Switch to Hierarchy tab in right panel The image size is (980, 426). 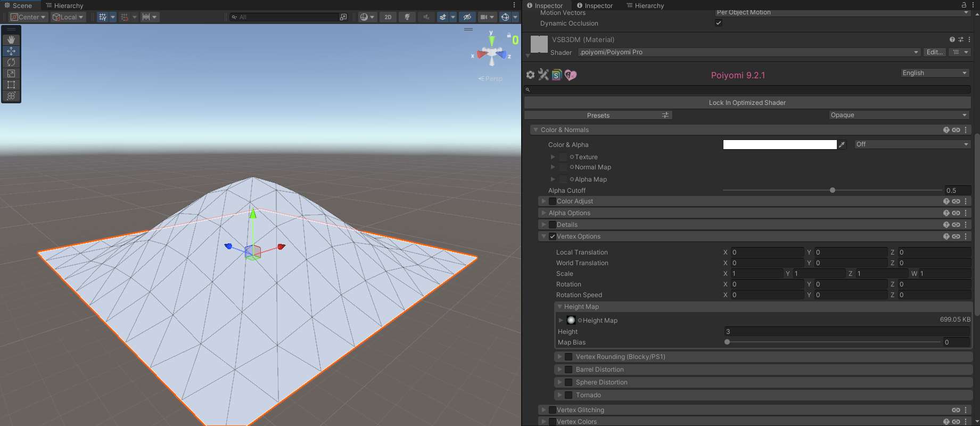645,5
